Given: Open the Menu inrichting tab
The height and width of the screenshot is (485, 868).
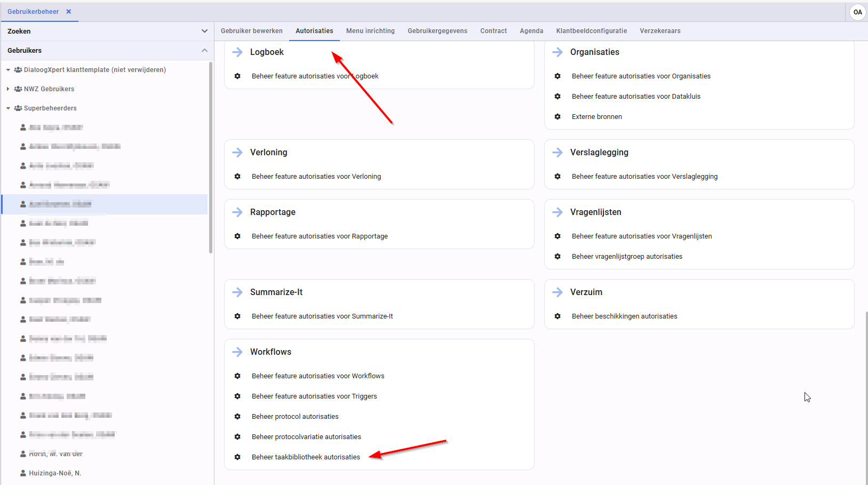Looking at the screenshot, I should [370, 31].
